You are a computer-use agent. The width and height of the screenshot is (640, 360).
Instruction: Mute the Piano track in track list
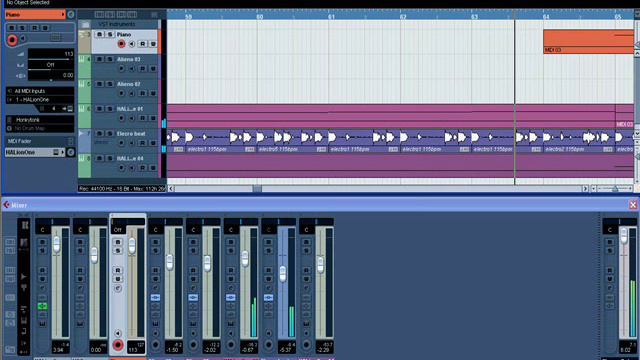tap(99, 35)
